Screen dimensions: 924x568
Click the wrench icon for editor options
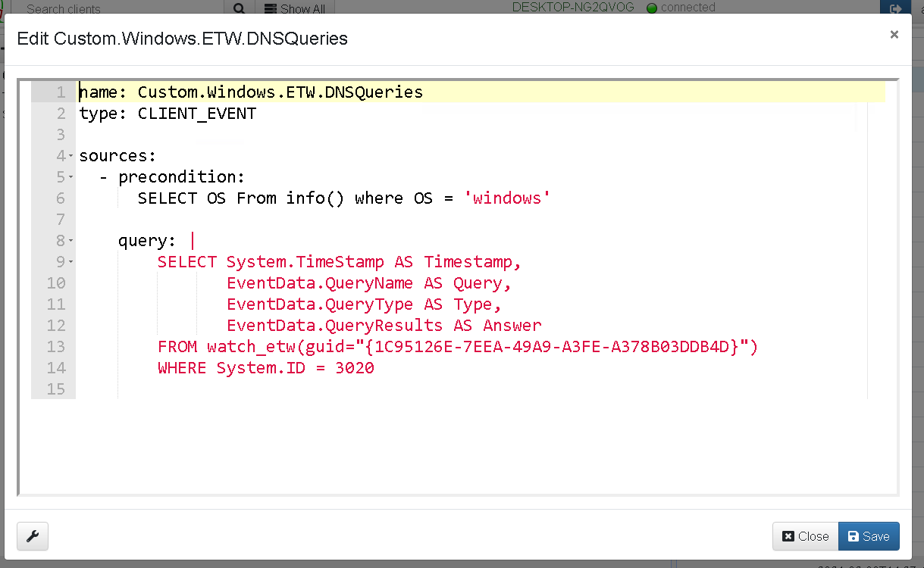coord(32,536)
